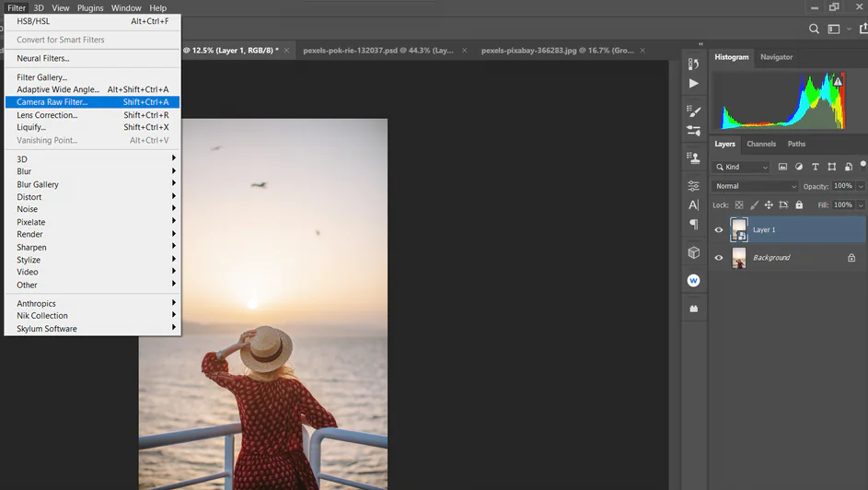Open the Normal blend mode dropdown
The height and width of the screenshot is (490, 868).
[756, 186]
